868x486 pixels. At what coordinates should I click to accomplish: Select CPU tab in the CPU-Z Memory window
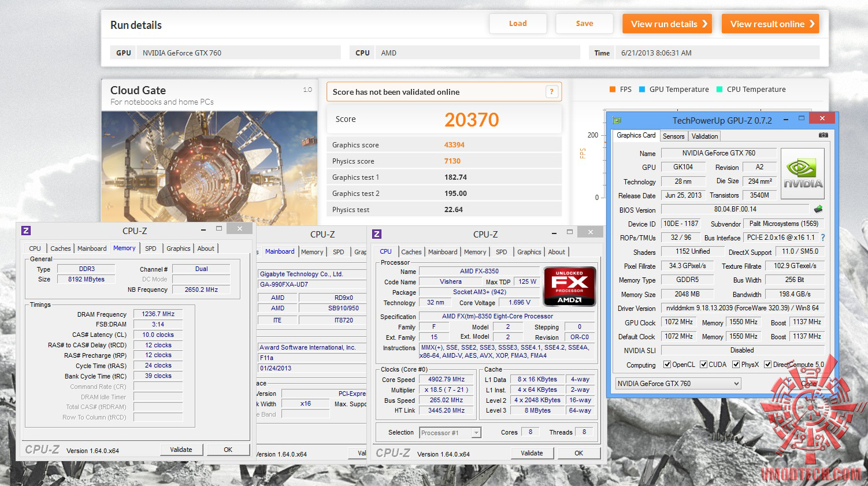35,248
